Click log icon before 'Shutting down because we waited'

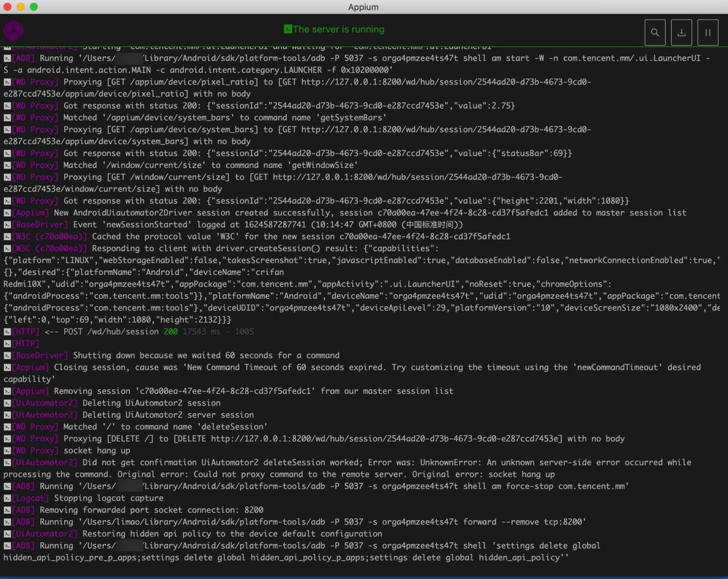pos(7,356)
